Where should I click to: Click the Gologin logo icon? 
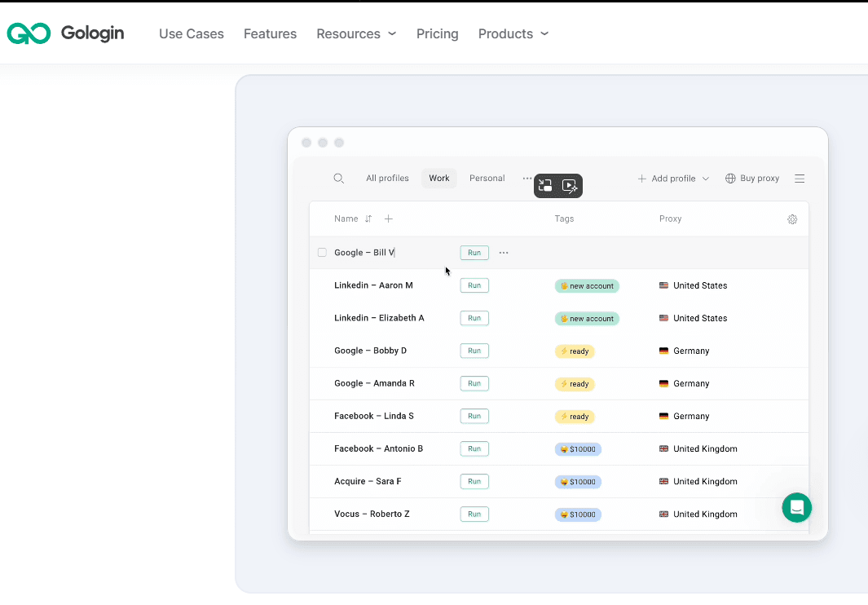[x=29, y=33]
